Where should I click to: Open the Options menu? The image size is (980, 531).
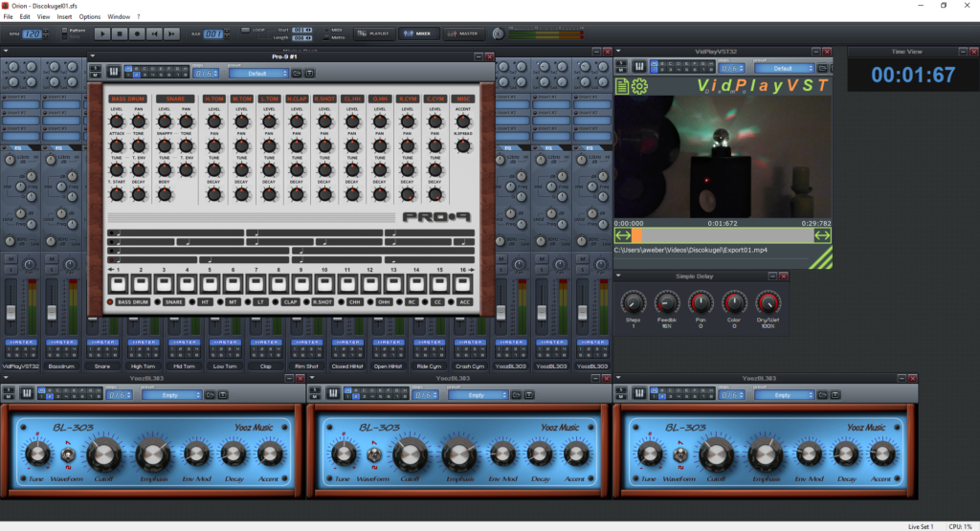(x=90, y=17)
